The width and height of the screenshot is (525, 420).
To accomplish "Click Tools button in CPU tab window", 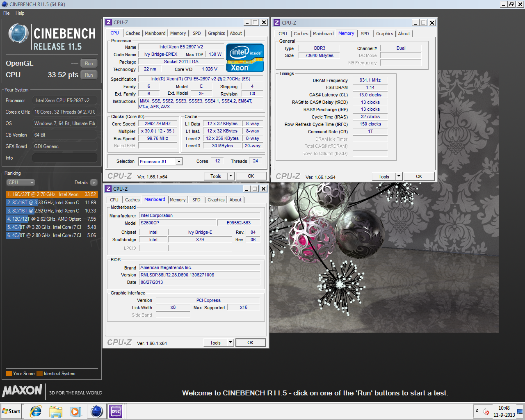I will coord(216,176).
